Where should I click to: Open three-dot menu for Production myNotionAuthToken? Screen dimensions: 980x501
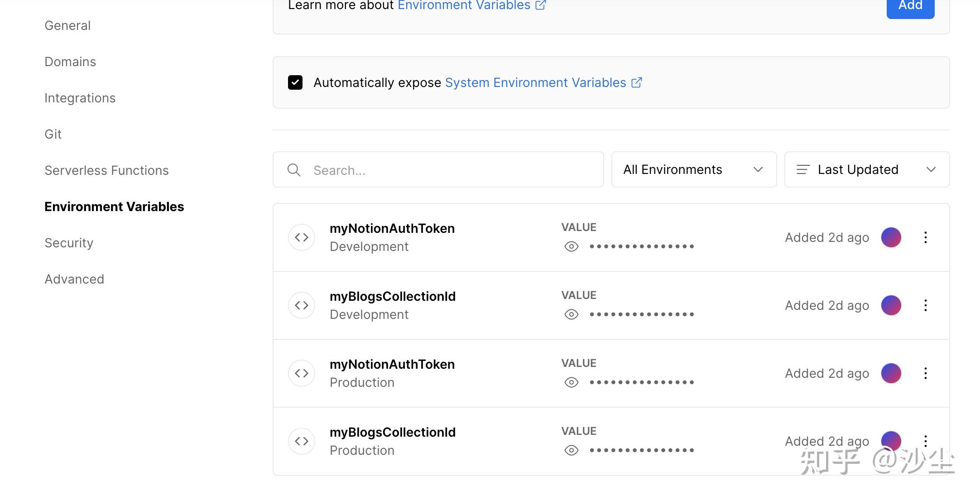click(x=926, y=373)
